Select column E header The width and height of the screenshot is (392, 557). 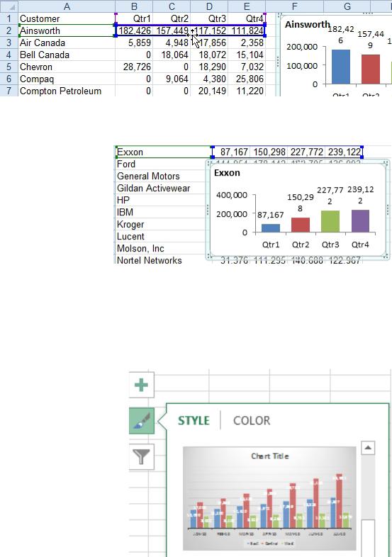tap(247, 6)
